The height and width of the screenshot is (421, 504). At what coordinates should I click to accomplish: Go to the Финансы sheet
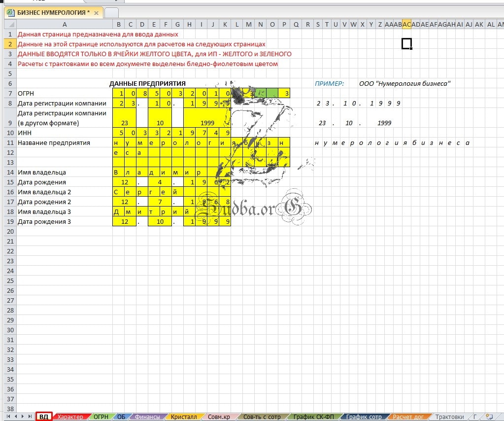(x=147, y=417)
